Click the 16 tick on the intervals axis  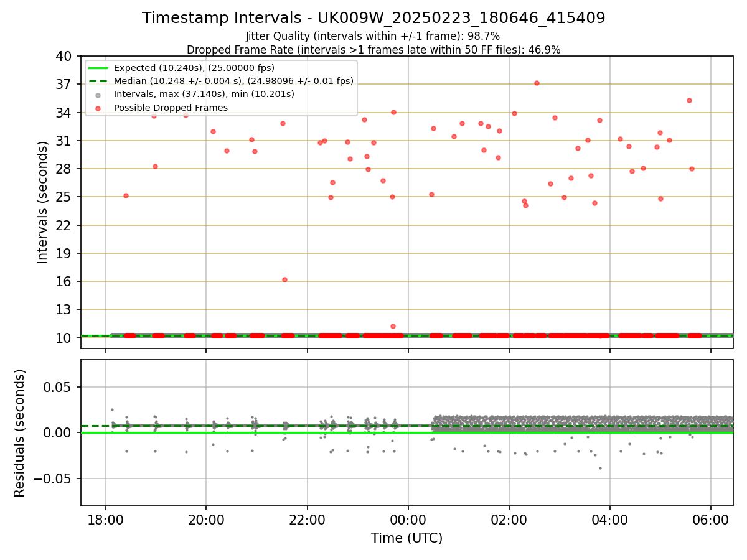[x=65, y=281]
